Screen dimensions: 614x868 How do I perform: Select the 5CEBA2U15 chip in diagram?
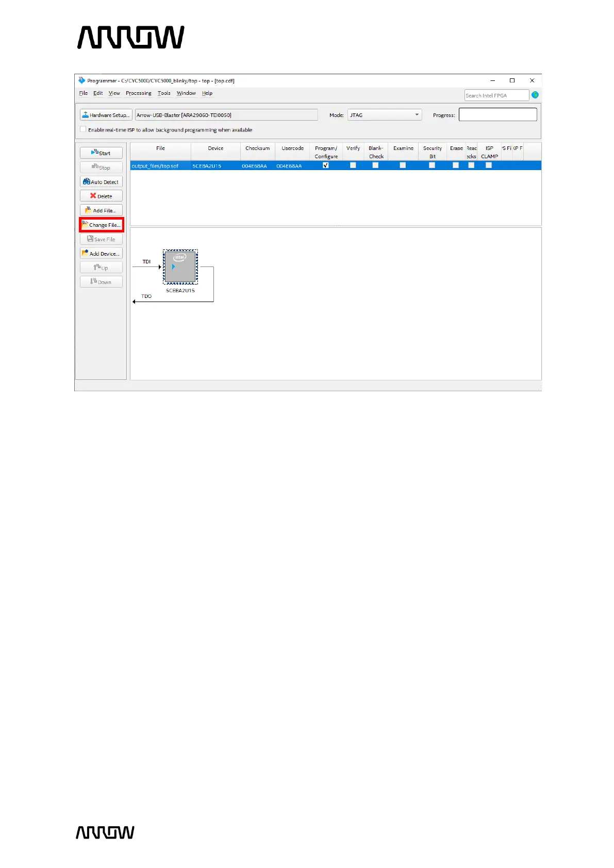(180, 267)
